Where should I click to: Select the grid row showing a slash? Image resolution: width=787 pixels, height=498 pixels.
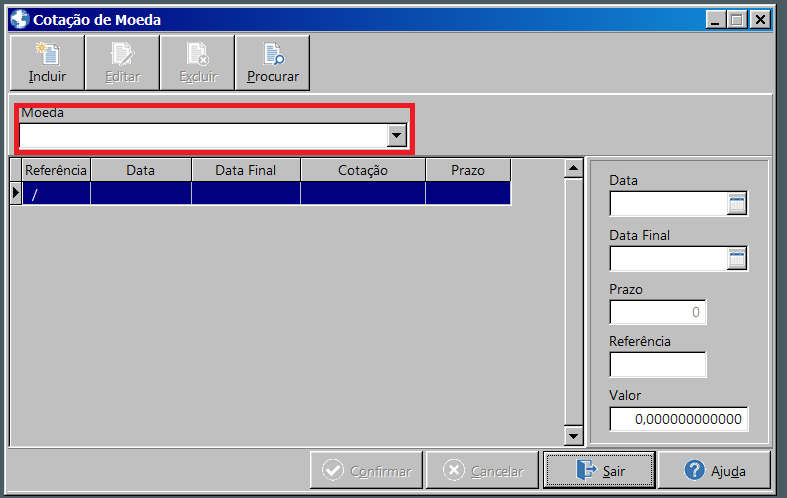(x=267, y=193)
